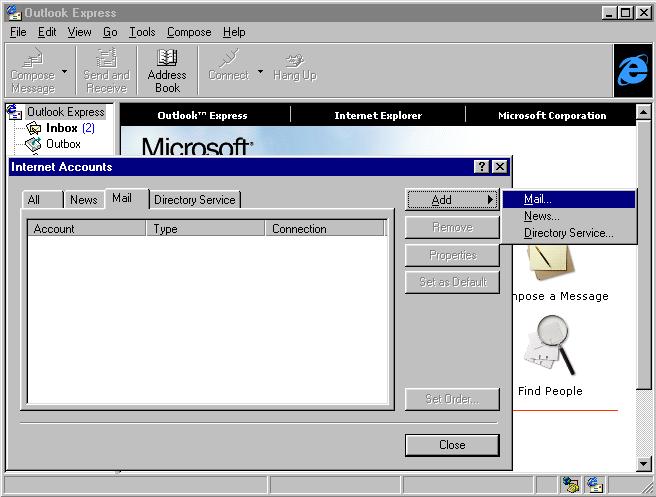Click the Add button in Internet Accounts

pyautogui.click(x=452, y=200)
